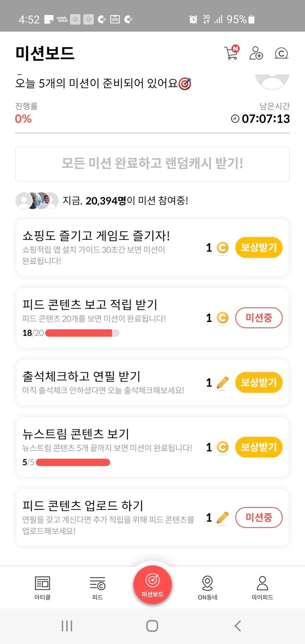Claim reward for 쇼핑도 즐기고 게임도 즐기자 mission
Viewport: 305px width, 644px height.
(x=259, y=247)
